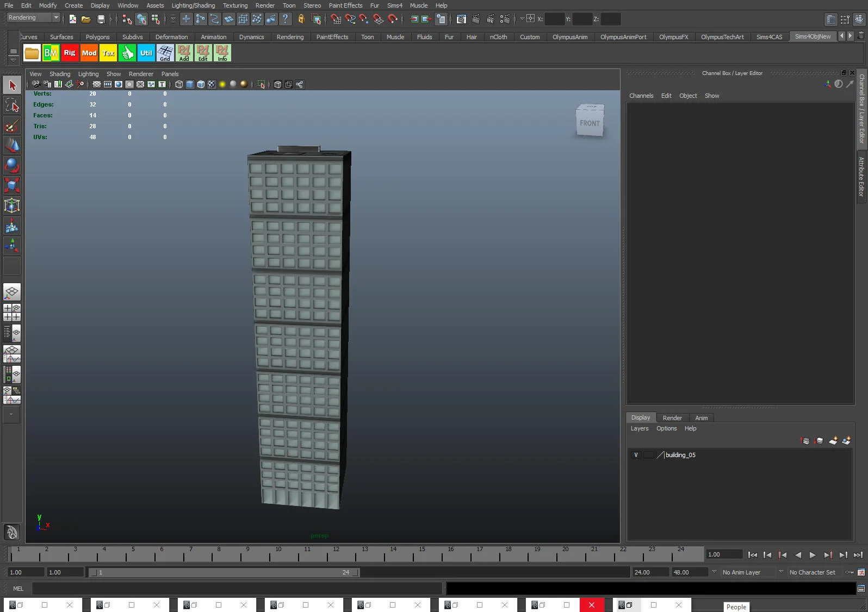Image resolution: width=868 pixels, height=612 pixels.
Task: Toggle visibility V of building_05 layer
Action: [x=636, y=455]
